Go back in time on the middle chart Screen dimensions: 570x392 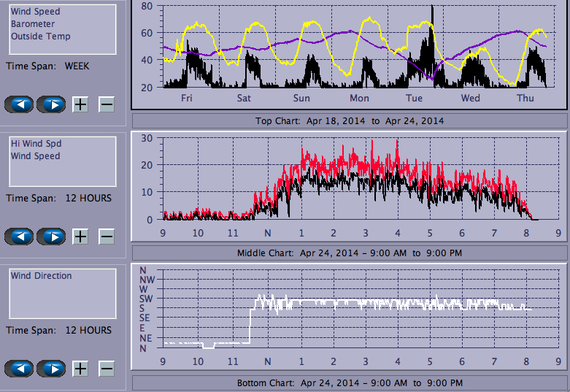click(x=19, y=237)
